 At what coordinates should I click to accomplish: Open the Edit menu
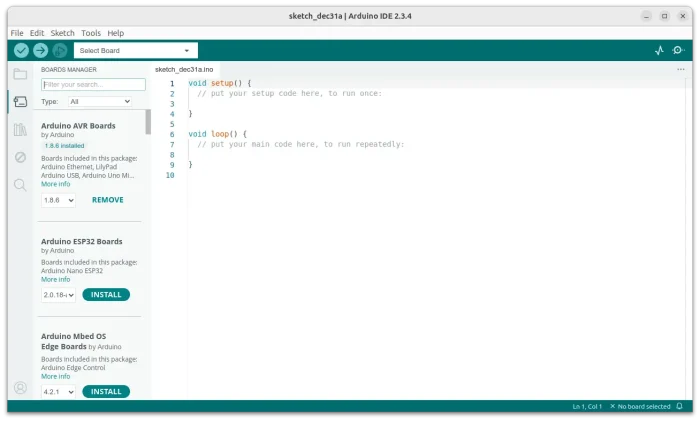(x=37, y=33)
